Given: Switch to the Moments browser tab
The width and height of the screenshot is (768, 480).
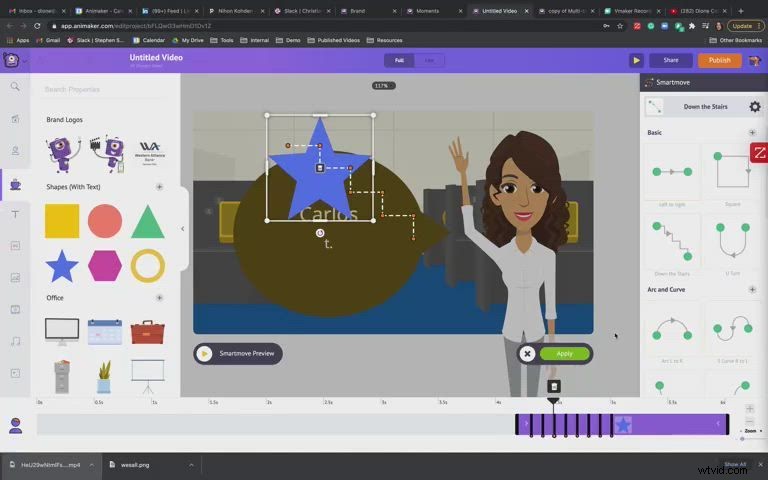Looking at the screenshot, I should tap(433, 11).
